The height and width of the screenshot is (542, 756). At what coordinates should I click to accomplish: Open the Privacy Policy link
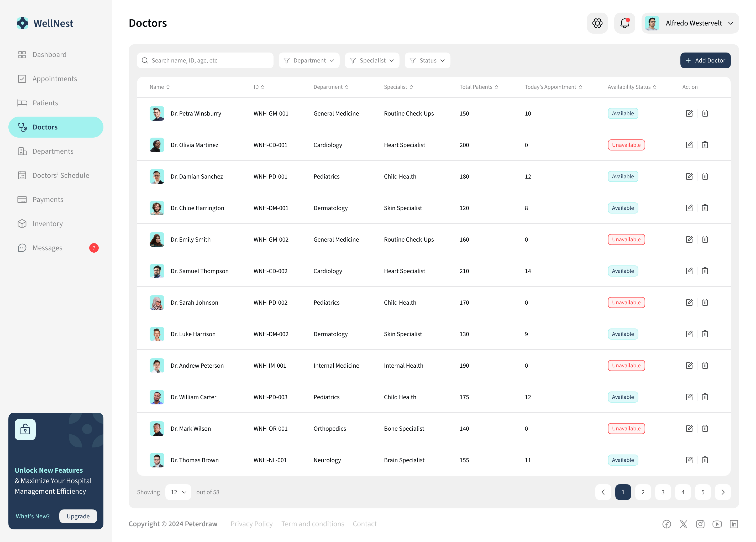251,524
